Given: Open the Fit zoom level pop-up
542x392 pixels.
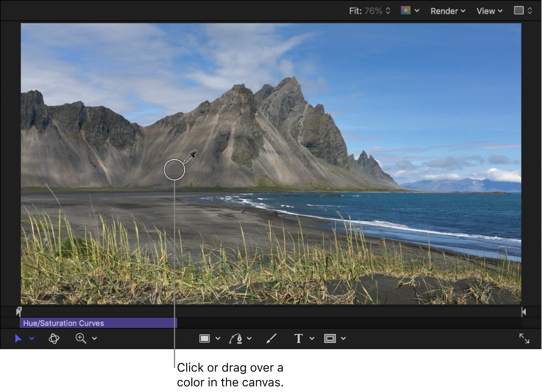Looking at the screenshot, I should pos(369,11).
